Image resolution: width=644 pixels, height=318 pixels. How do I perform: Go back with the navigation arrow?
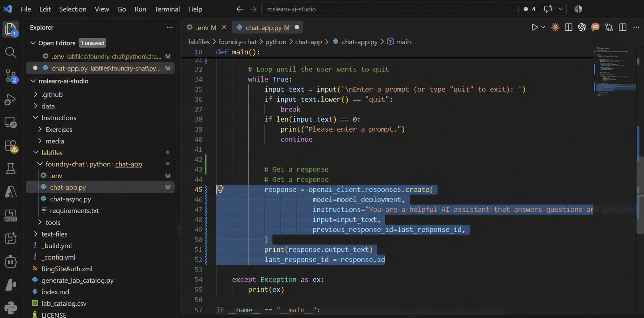pyautogui.click(x=240, y=9)
